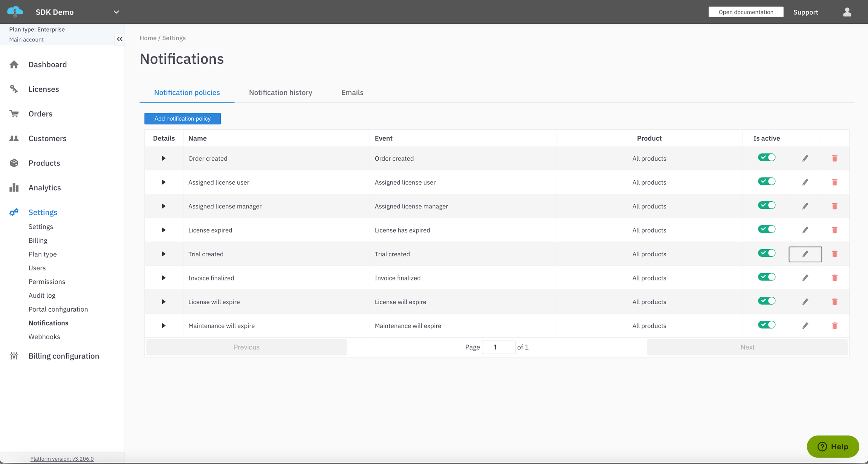Click the trash icon for License expired row

834,230
